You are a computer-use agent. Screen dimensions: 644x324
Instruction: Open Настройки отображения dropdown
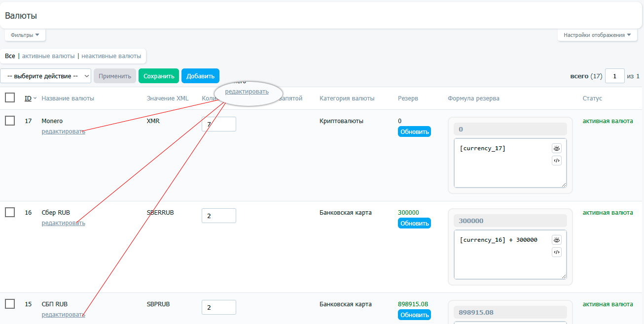click(x=597, y=35)
